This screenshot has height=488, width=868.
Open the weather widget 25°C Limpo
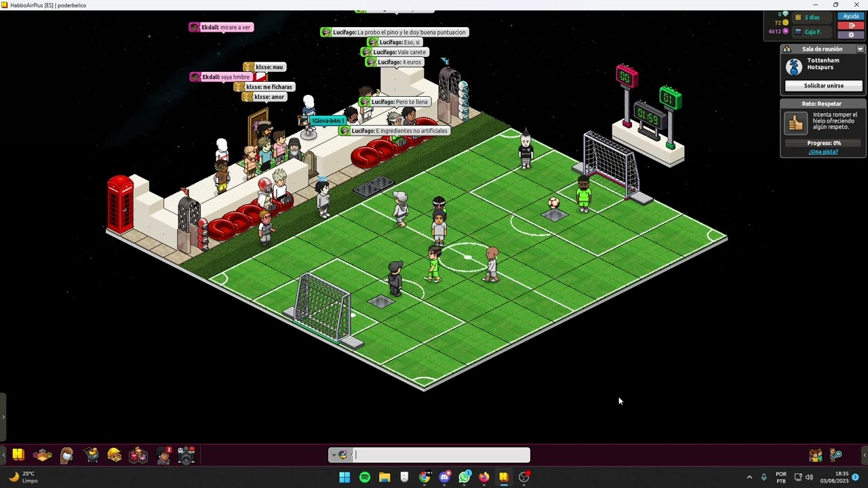(24, 477)
